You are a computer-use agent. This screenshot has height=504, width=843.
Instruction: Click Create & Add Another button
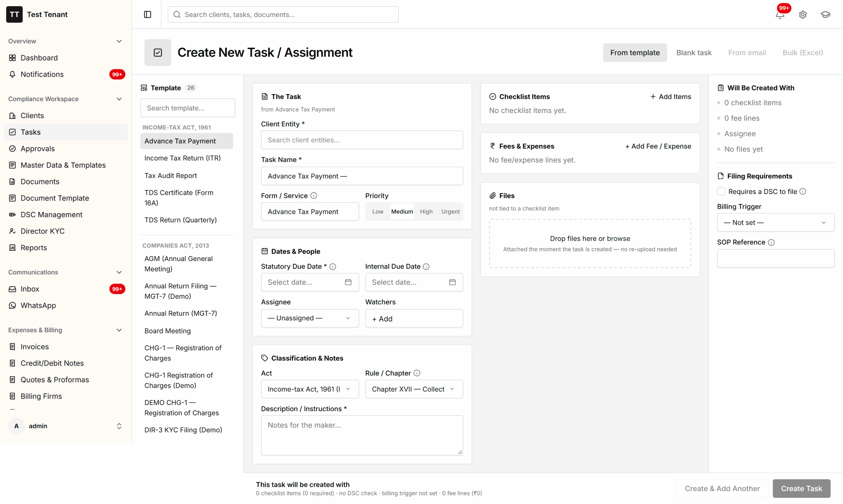(x=722, y=489)
